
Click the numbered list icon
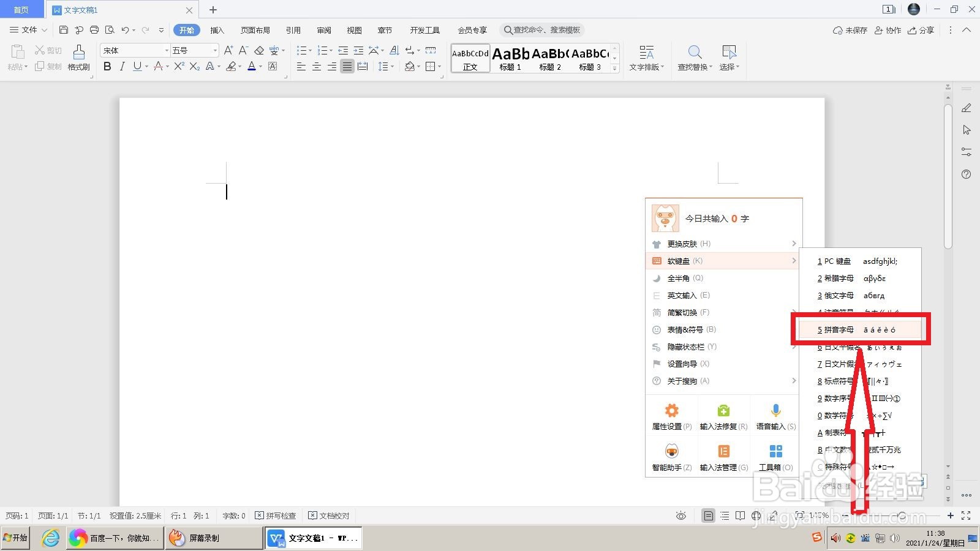[x=322, y=50]
